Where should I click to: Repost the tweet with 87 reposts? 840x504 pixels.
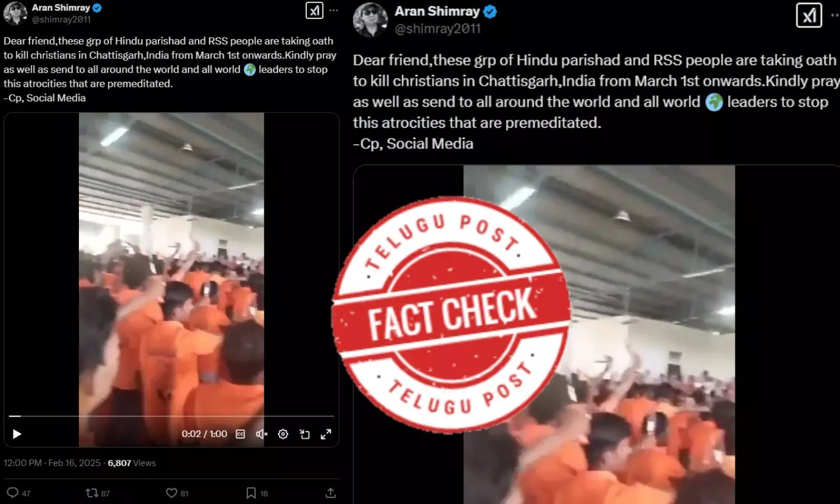(97, 493)
